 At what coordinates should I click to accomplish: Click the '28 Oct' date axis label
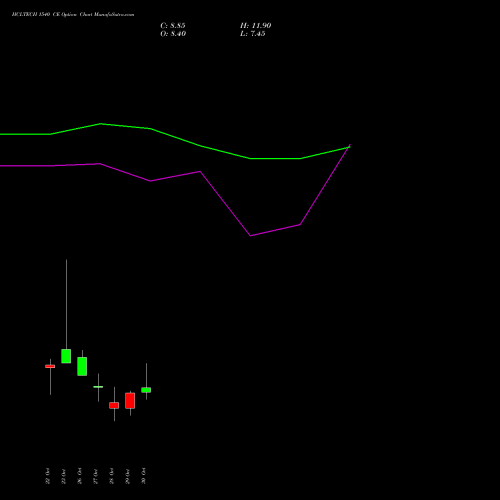tap(111, 476)
